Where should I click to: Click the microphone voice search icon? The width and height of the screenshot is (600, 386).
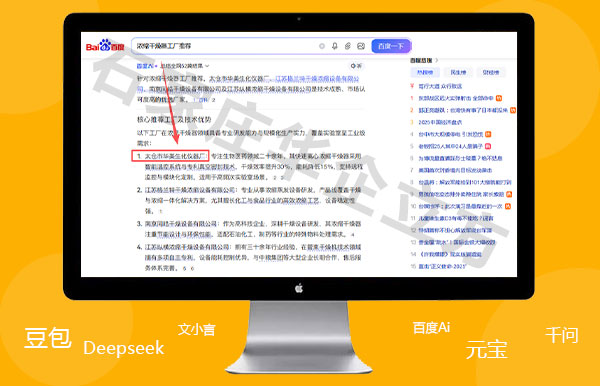[334, 46]
